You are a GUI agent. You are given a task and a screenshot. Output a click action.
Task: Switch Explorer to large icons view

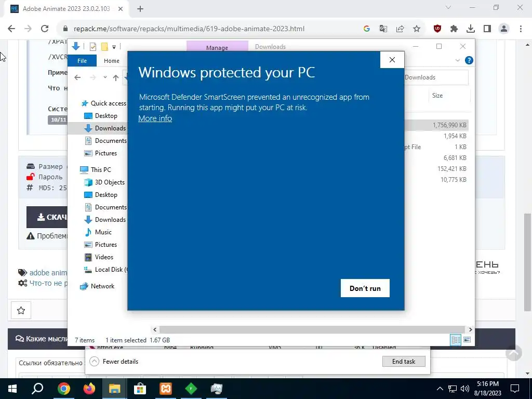[467, 340]
